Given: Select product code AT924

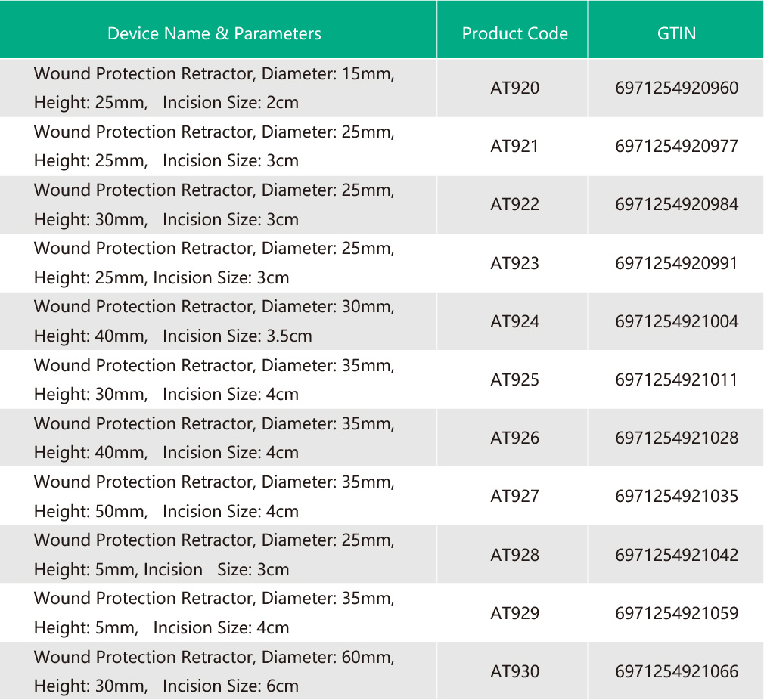Looking at the screenshot, I should [514, 321].
